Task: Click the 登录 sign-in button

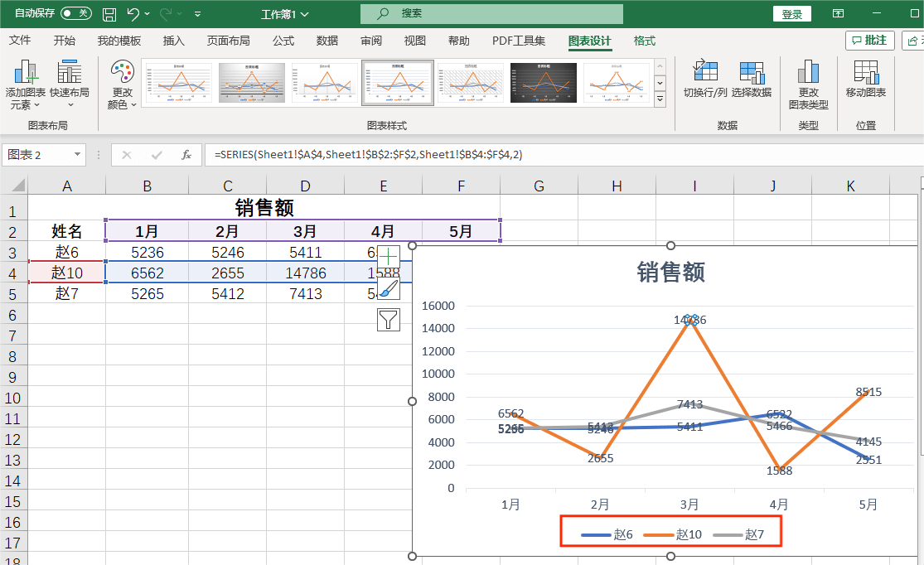Action: tap(791, 13)
